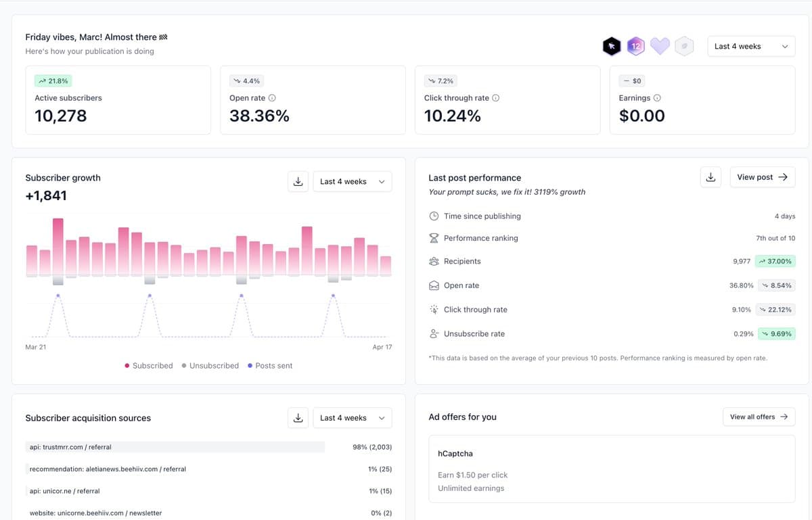
Task: Toggle the Subscribed legend item
Action: point(149,365)
